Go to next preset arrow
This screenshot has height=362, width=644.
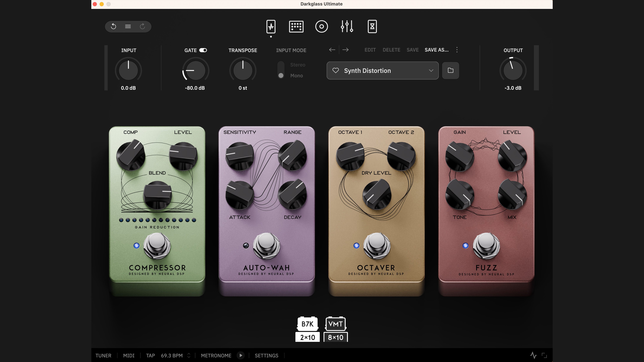346,50
